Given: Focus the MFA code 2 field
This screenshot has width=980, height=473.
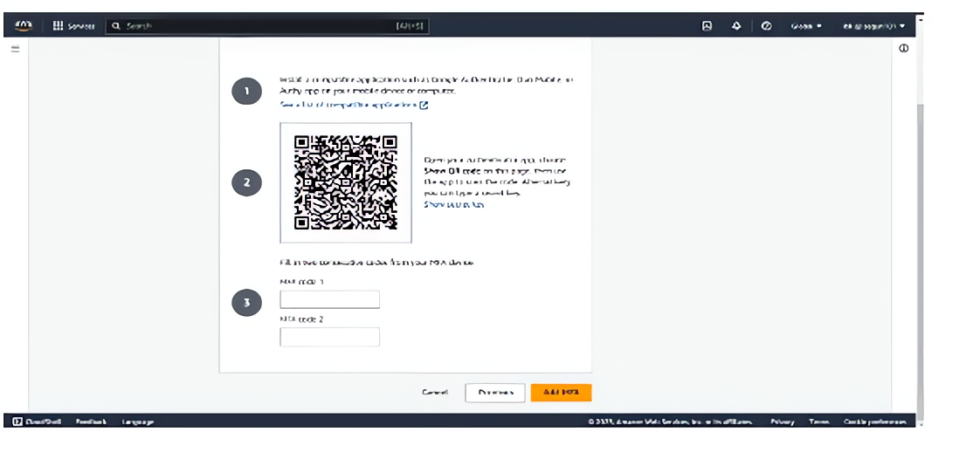Looking at the screenshot, I should tap(329, 337).
